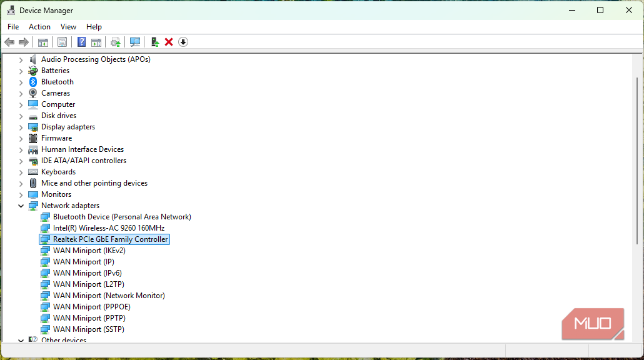
Task: Open Properties from the toolbar icon
Action: 62,42
